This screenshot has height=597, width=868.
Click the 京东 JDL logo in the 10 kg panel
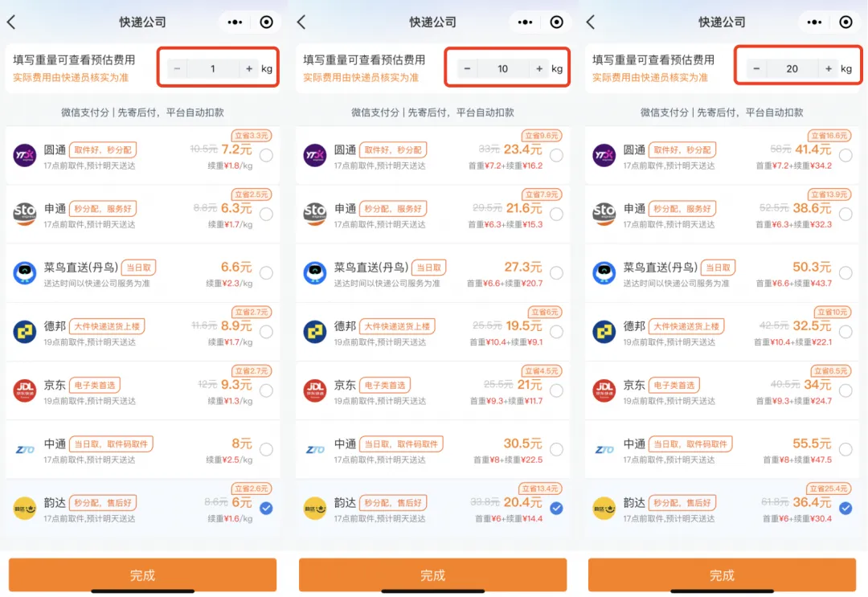314,391
